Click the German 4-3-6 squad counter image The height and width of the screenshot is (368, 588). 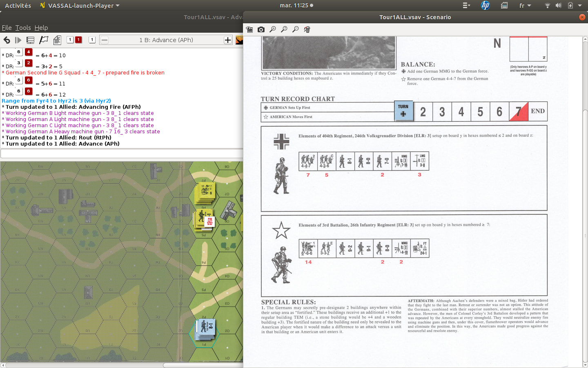click(x=326, y=161)
